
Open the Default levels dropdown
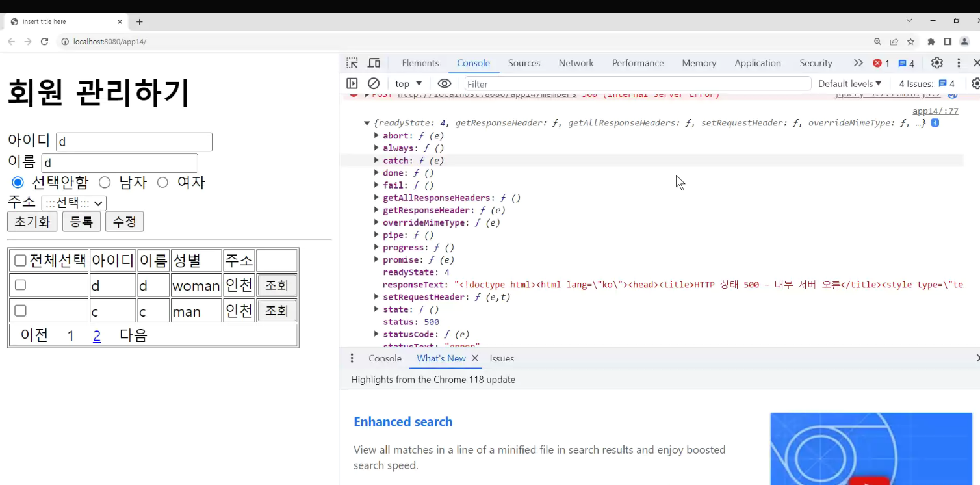(x=849, y=83)
